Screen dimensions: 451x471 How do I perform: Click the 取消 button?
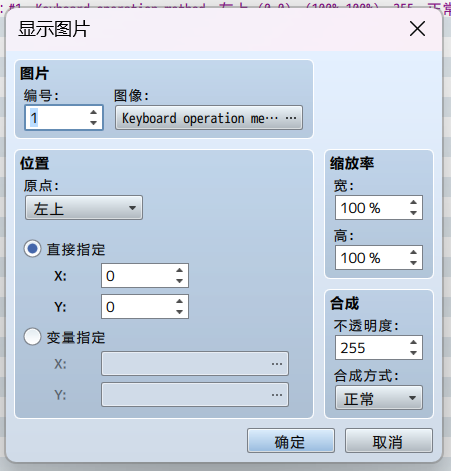[x=389, y=441]
